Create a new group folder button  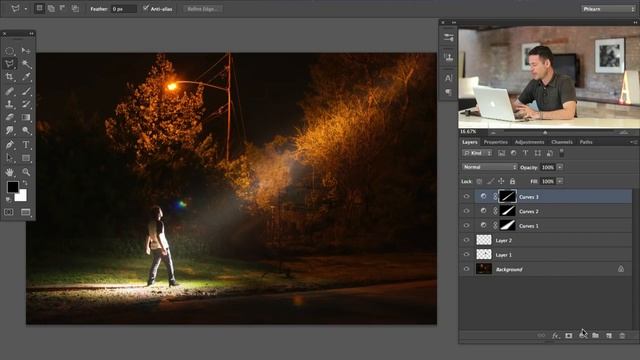pos(596,336)
